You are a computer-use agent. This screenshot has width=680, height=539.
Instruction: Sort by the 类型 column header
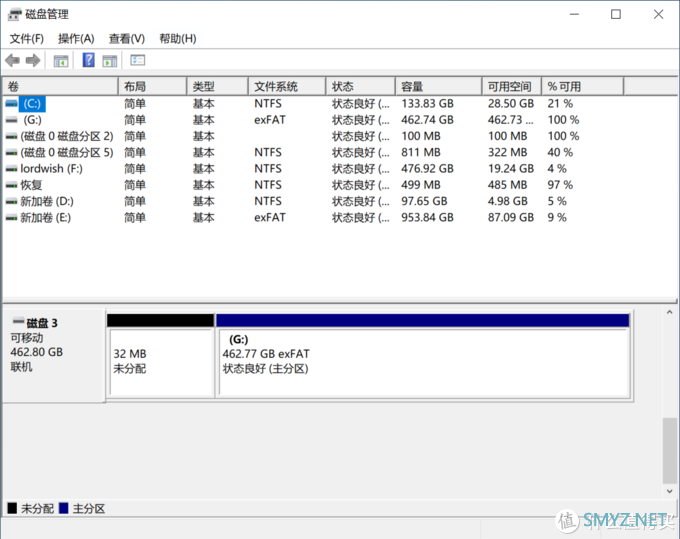(218, 86)
